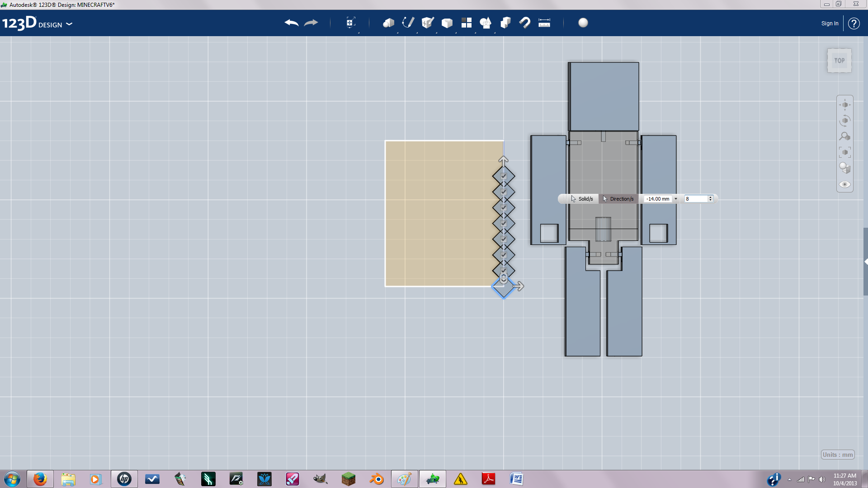Screen dimensions: 868x488
Task: Select the Pan navigation tool
Action: click(x=845, y=105)
